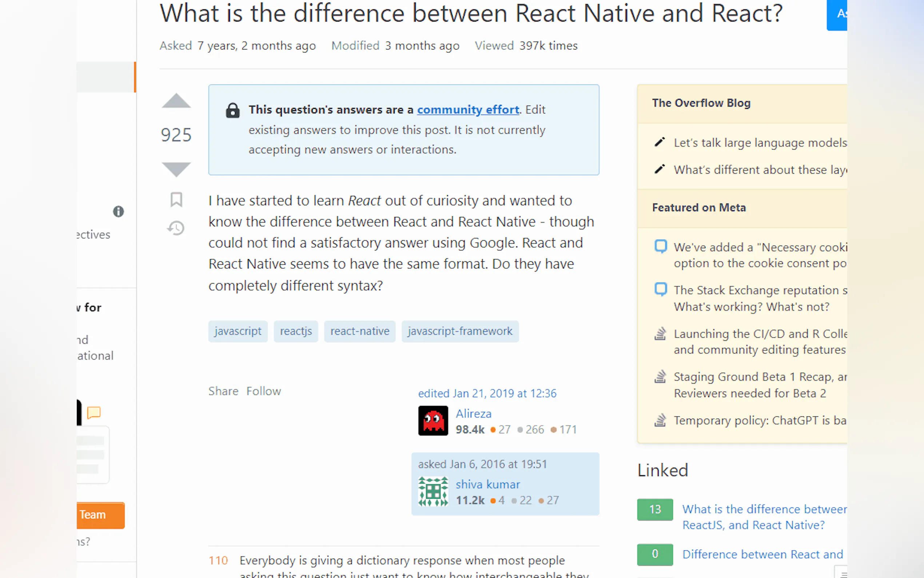The width and height of the screenshot is (924, 578).
Task: Open Alireza's avatar image
Action: 433,420
